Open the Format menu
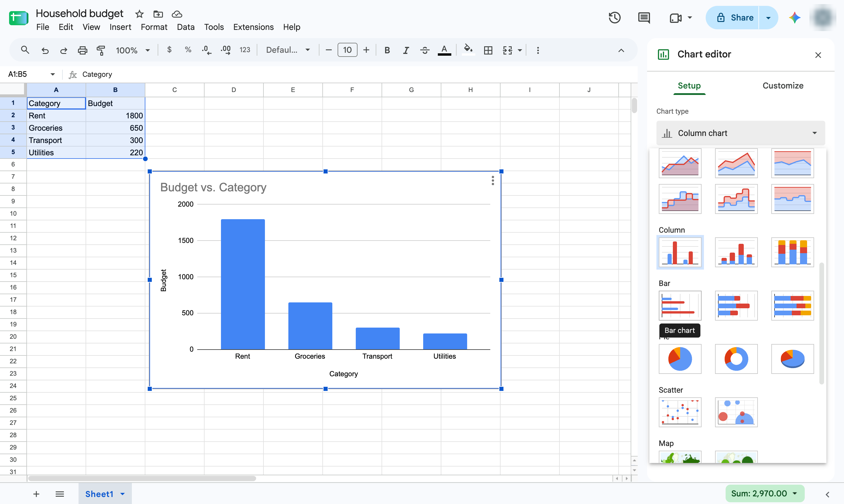 tap(154, 27)
